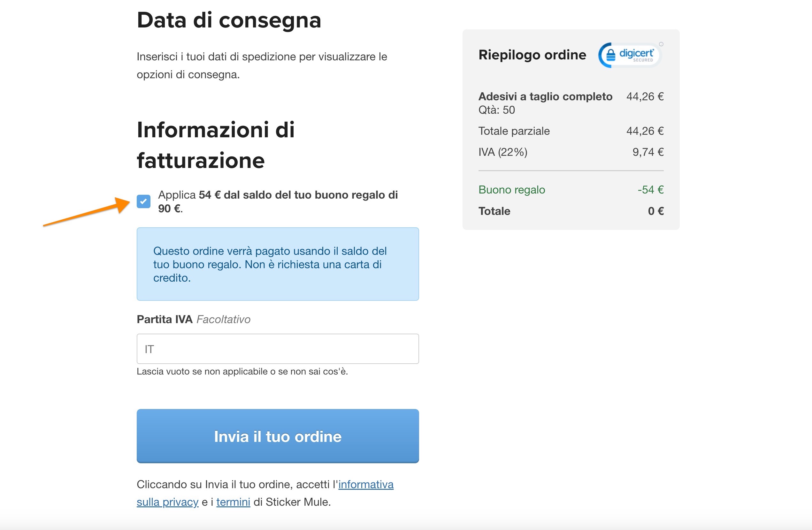Viewport: 812px width, 530px height.
Task: Click the "Qtà: 50" quantity text
Action: (x=496, y=110)
